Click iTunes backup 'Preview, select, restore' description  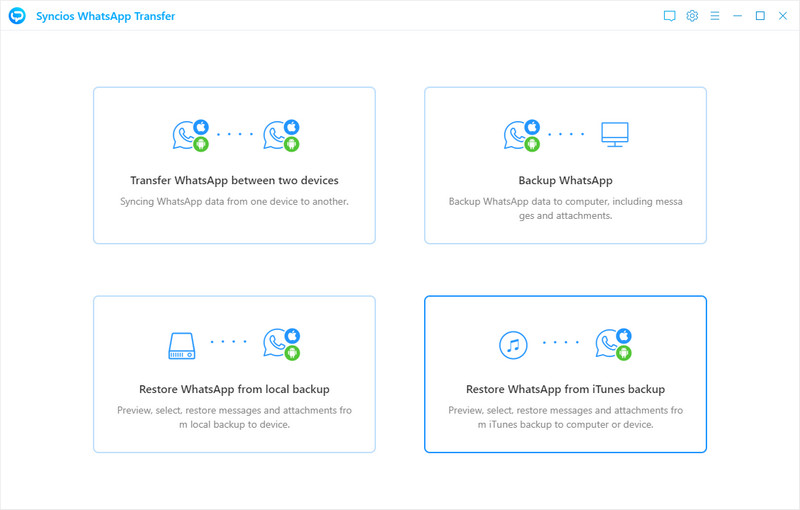point(565,417)
